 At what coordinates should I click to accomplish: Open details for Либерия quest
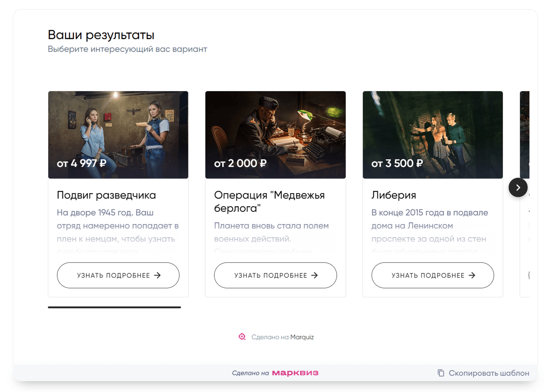coord(433,275)
